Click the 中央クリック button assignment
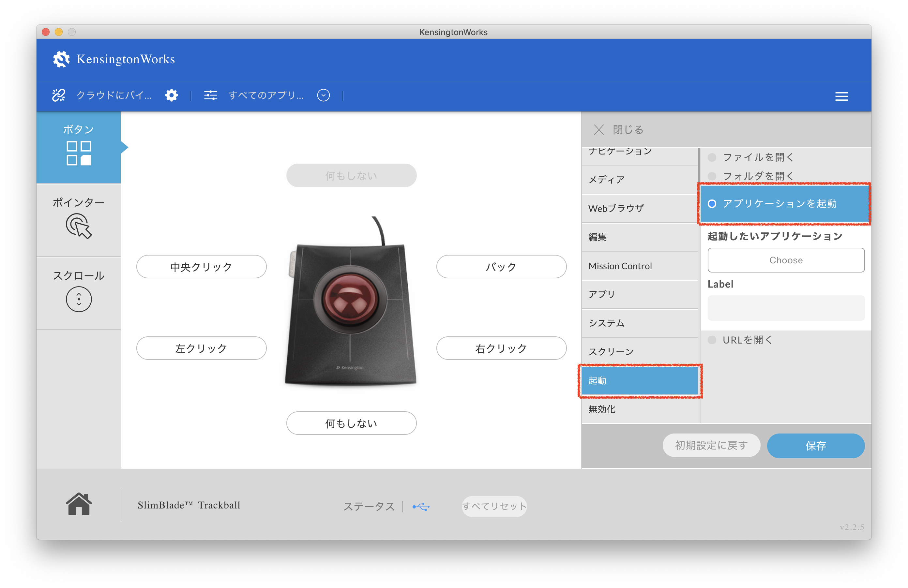Screen dimensions: 908x588 point(201,267)
